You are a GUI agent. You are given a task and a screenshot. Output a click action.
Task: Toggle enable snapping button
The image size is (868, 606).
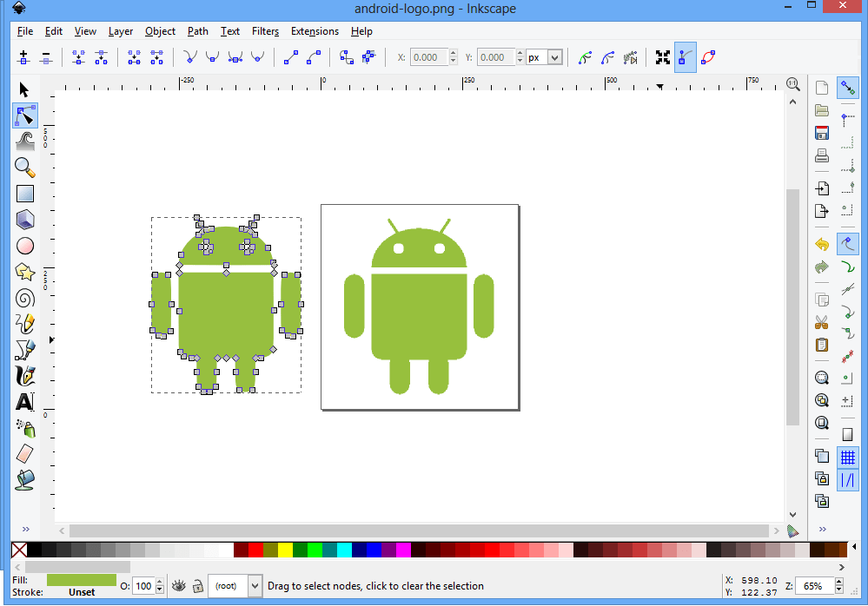(x=847, y=88)
